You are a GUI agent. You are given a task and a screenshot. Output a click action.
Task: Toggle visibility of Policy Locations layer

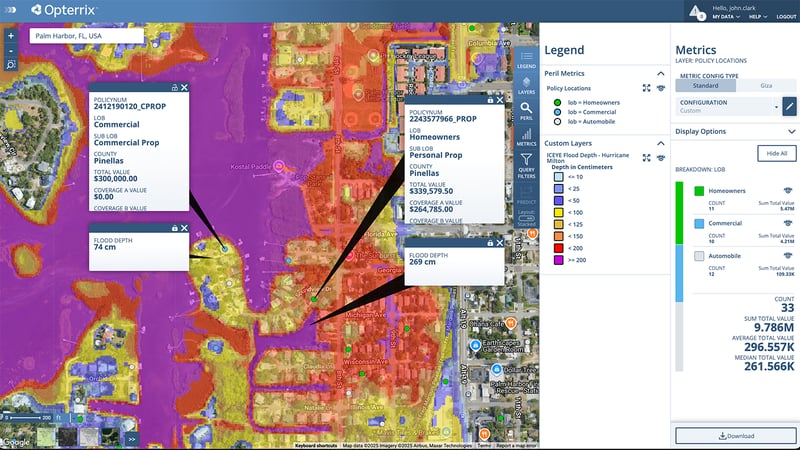coord(661,88)
